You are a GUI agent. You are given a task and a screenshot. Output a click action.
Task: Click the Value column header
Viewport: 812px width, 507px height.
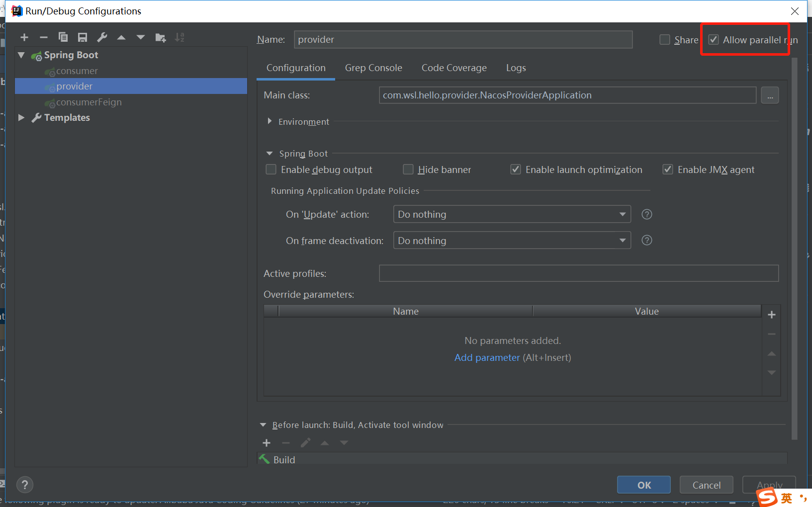(646, 311)
